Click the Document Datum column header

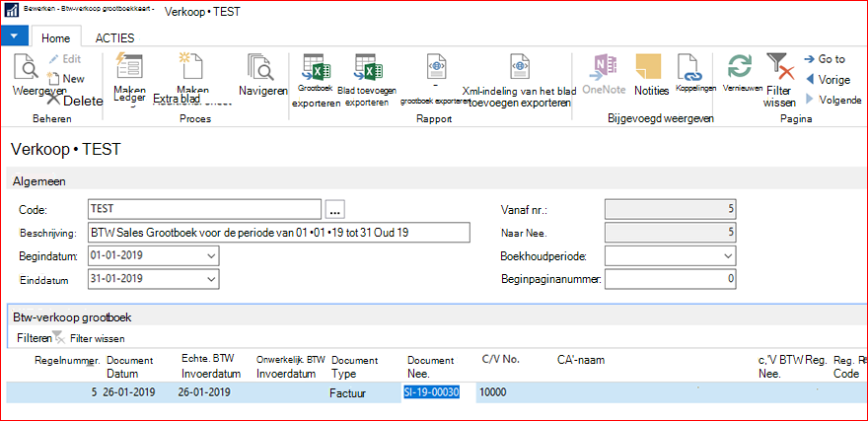click(129, 368)
